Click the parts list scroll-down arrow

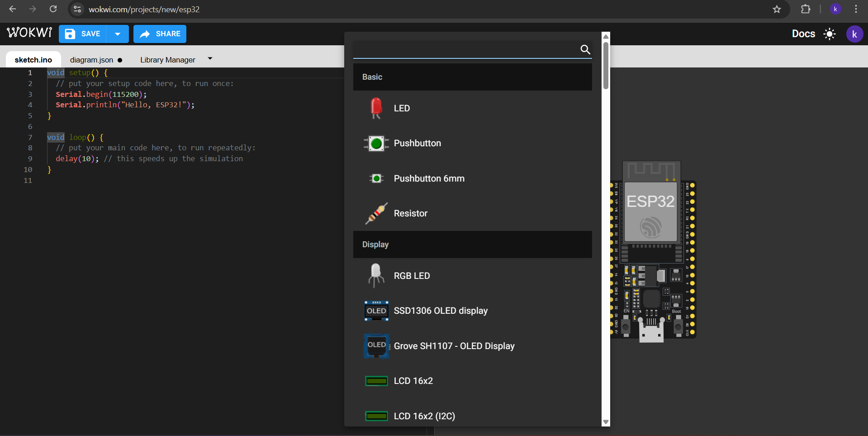606,422
